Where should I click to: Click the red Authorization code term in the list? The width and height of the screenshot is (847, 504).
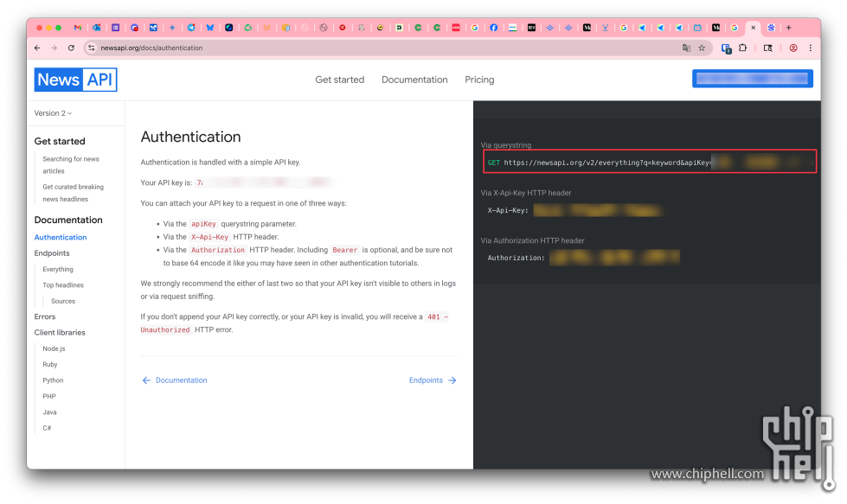pos(218,250)
